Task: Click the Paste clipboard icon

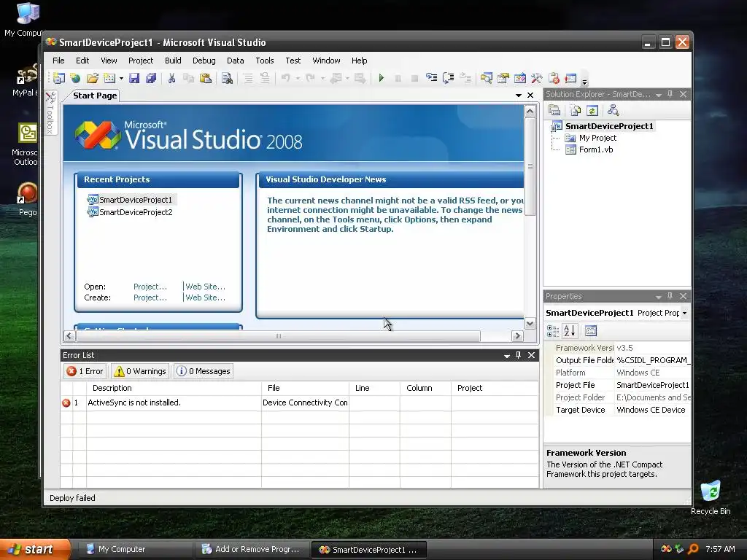Action: tap(205, 78)
